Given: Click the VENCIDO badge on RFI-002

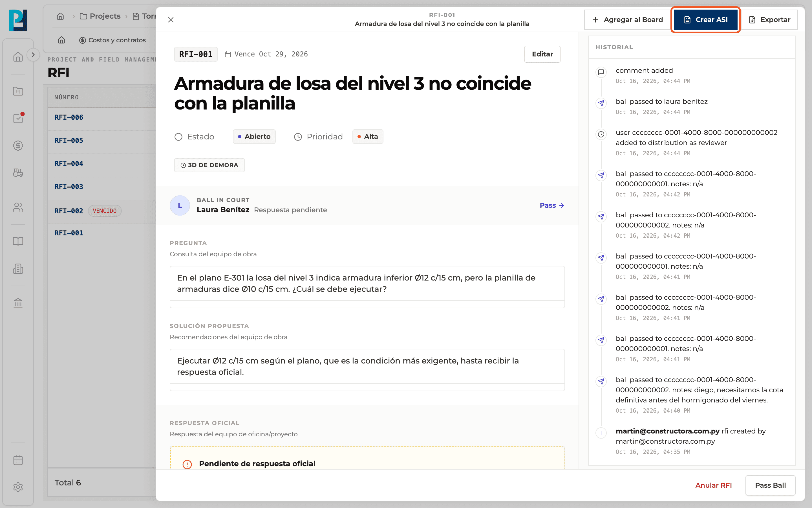Looking at the screenshot, I should [x=105, y=211].
